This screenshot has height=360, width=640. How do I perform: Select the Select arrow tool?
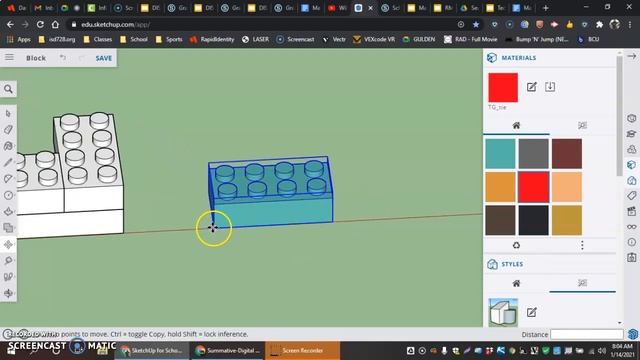click(8, 113)
